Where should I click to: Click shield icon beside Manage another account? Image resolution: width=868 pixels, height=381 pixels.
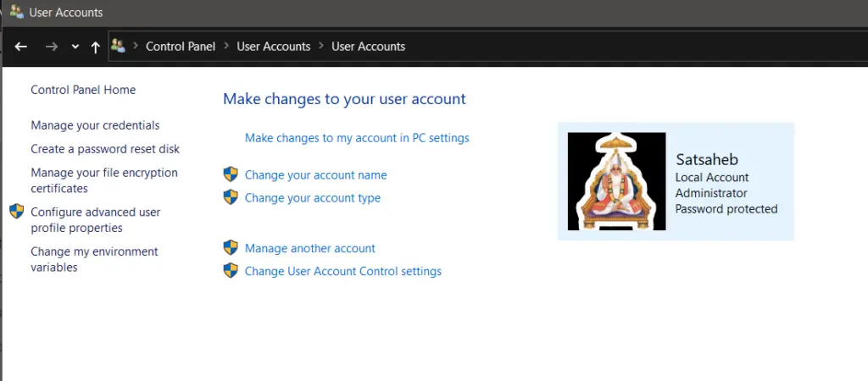tap(231, 248)
